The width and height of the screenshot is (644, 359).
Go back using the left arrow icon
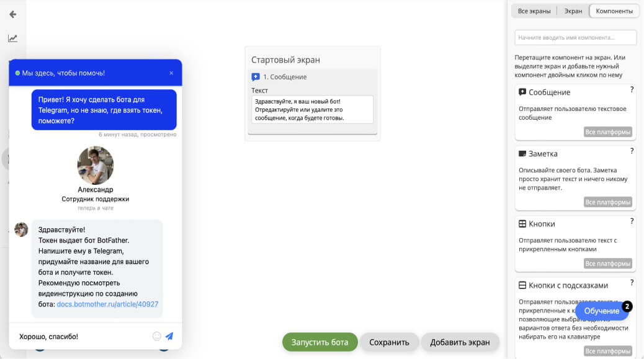[x=13, y=14]
